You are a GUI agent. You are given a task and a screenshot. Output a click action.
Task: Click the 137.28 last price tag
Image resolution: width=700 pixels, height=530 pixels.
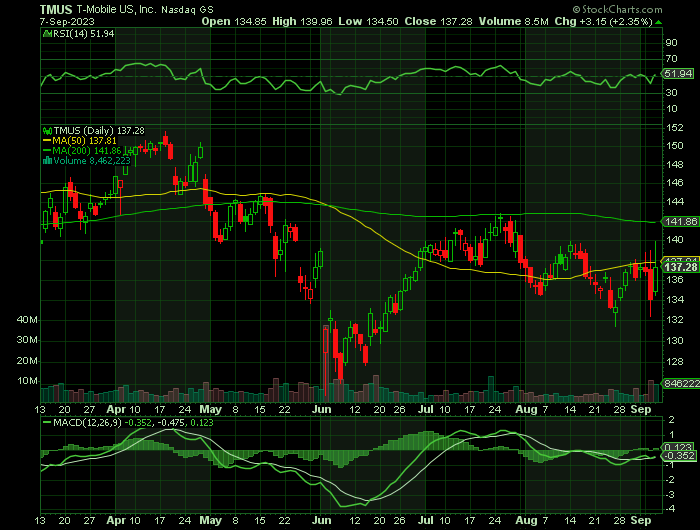point(681,267)
